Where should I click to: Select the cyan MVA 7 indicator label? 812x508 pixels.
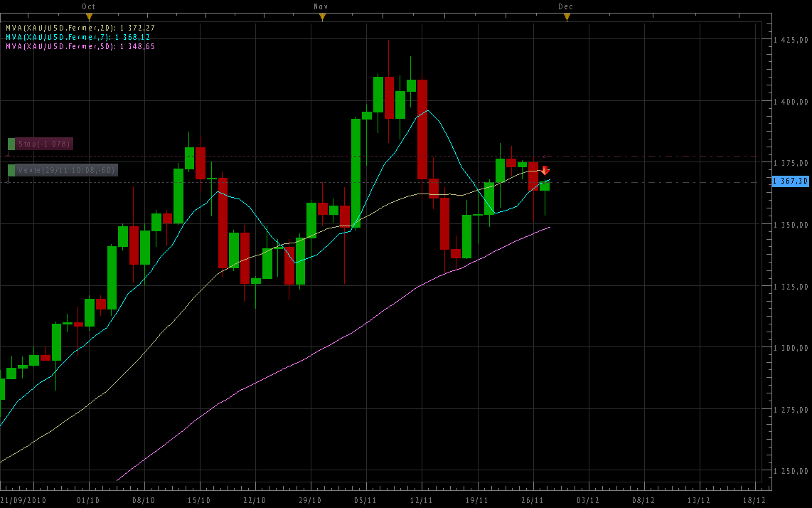coord(78,37)
